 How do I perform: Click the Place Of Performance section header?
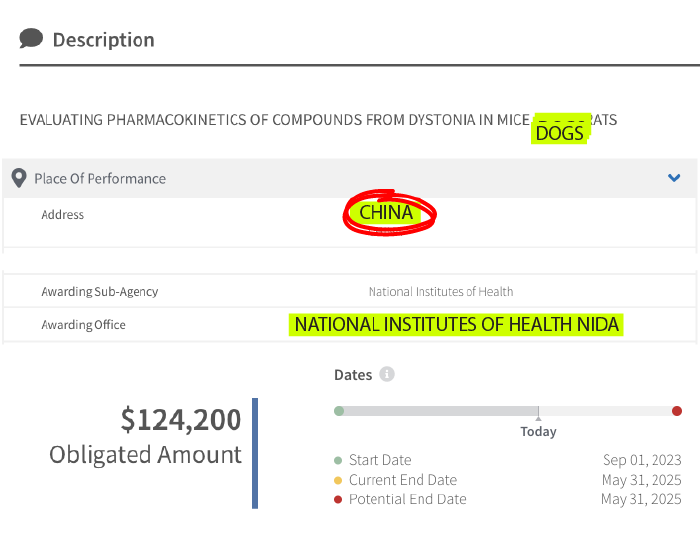(100, 178)
